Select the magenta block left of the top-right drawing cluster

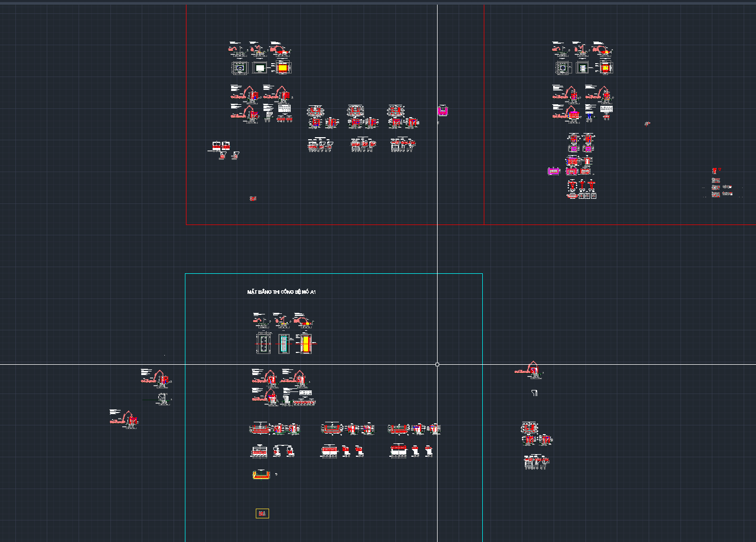click(553, 172)
